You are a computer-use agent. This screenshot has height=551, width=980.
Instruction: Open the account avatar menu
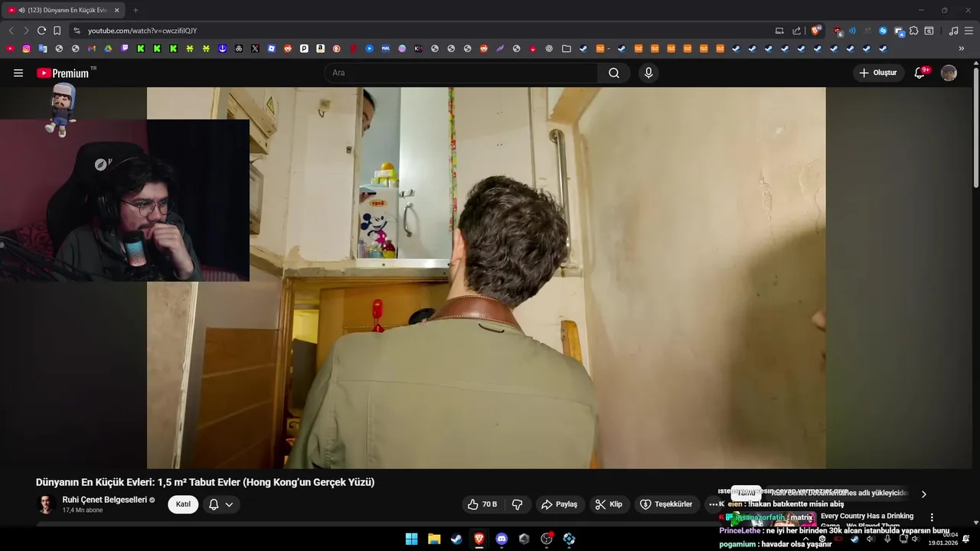click(x=949, y=73)
